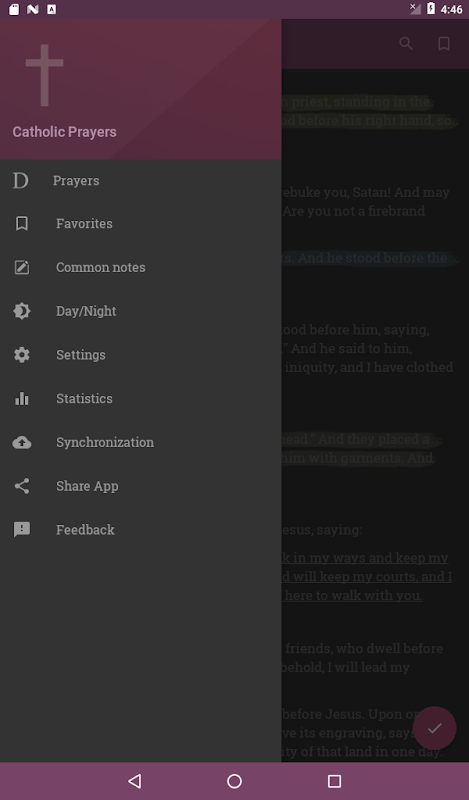Open Common notes pencil icon
The width and height of the screenshot is (469, 800).
pyautogui.click(x=21, y=267)
